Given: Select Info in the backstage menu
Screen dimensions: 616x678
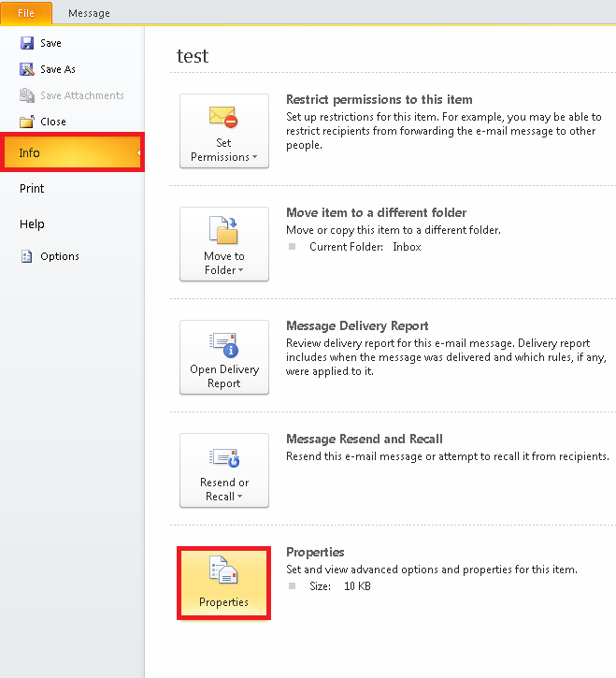Looking at the screenshot, I should 72,152.
